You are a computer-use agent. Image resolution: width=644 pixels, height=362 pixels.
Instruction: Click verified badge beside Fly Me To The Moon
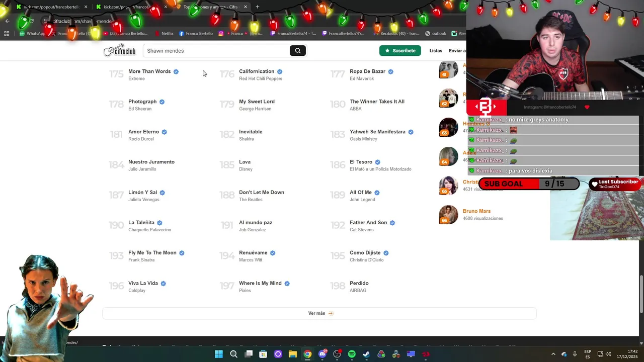(x=182, y=253)
